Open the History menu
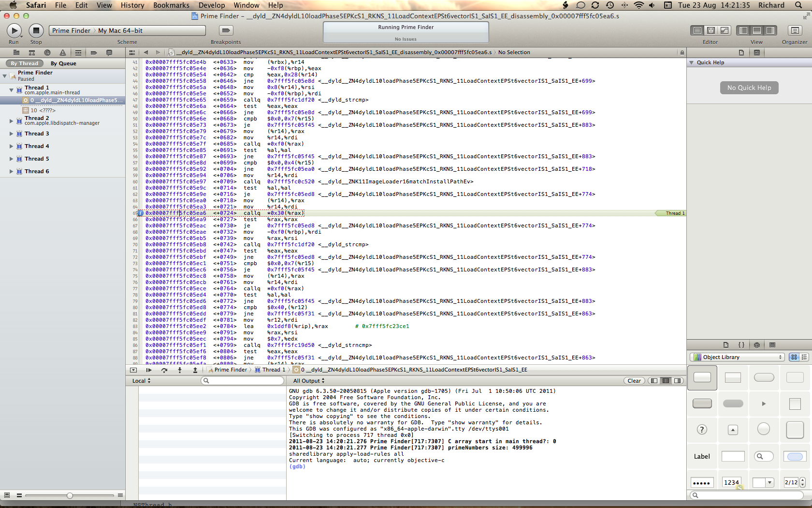Screen dimensions: 812x508 point(132,5)
